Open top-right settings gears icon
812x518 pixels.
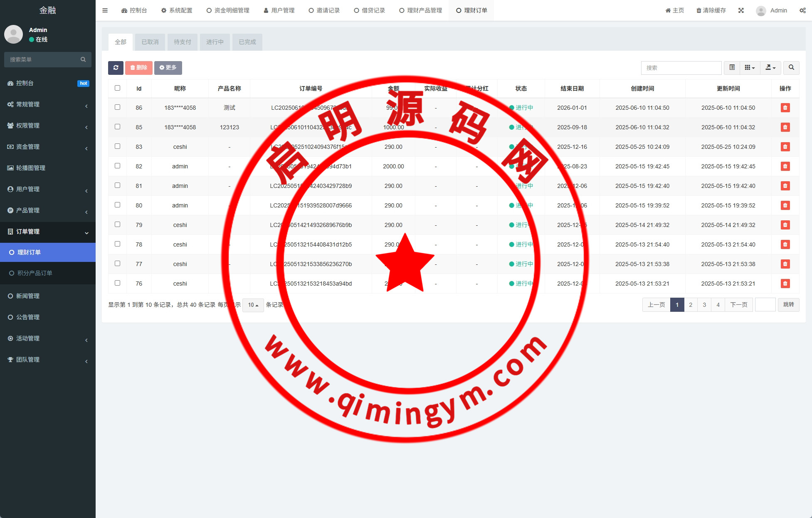pyautogui.click(x=802, y=10)
